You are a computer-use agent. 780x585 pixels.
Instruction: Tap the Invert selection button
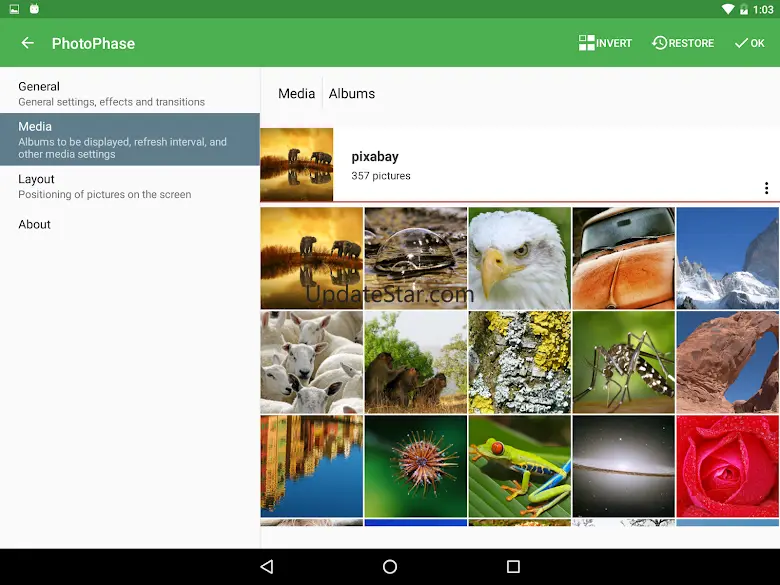[x=605, y=43]
